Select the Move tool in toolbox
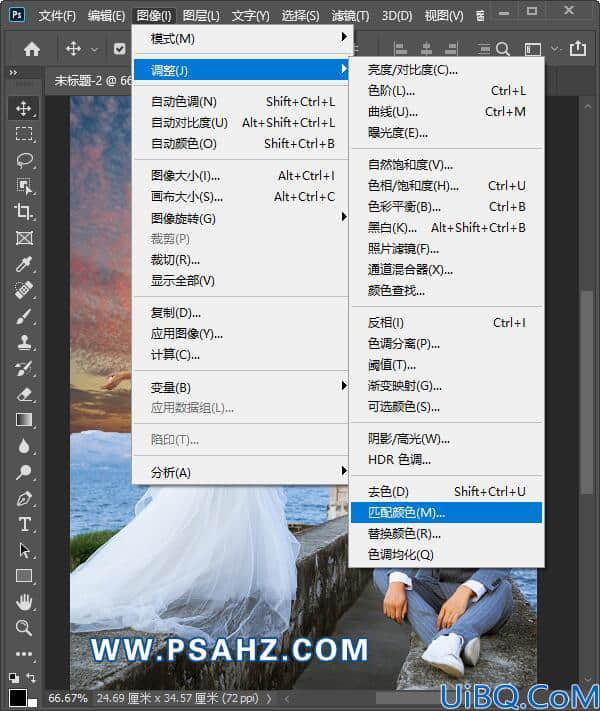Viewport: 600px width, 711px height. pyautogui.click(x=24, y=108)
